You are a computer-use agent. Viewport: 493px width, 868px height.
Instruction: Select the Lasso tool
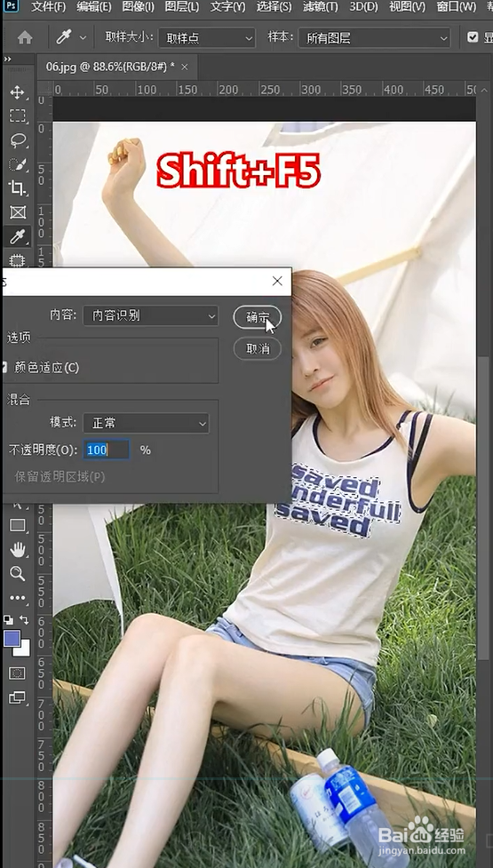tap(17, 140)
